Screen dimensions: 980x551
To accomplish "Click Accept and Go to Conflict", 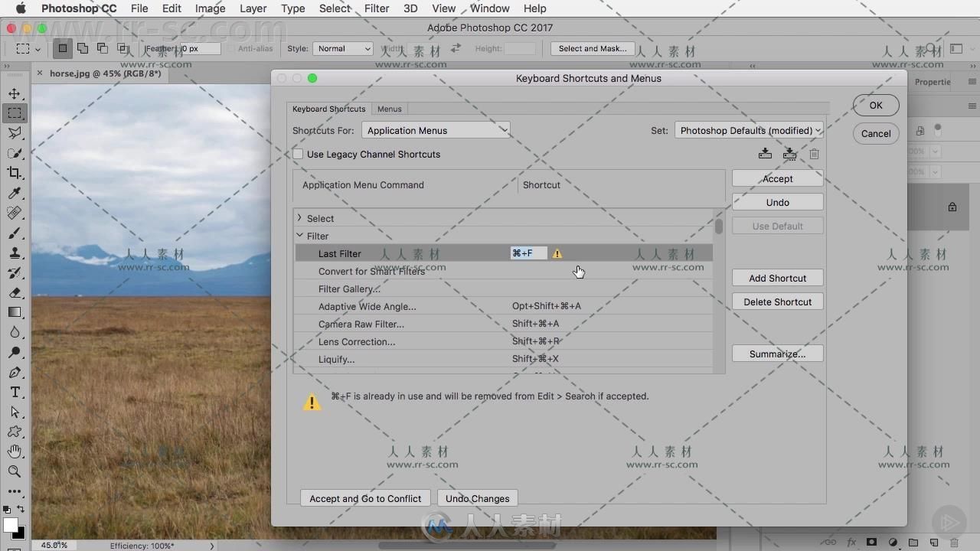I will 365,498.
